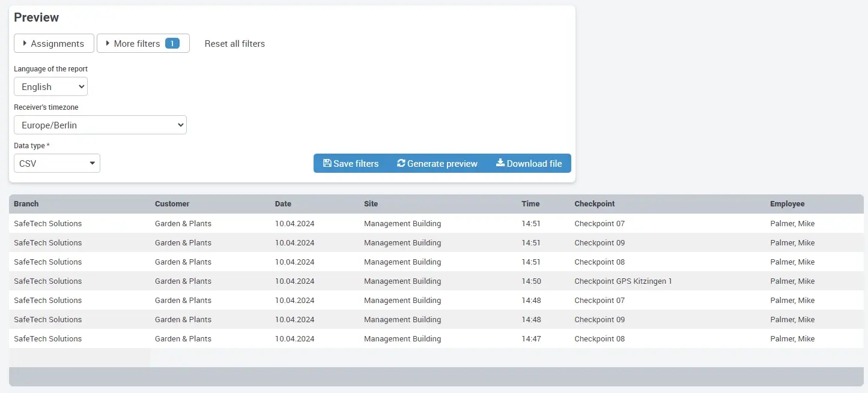Click the download icon in Download file

(x=500, y=163)
